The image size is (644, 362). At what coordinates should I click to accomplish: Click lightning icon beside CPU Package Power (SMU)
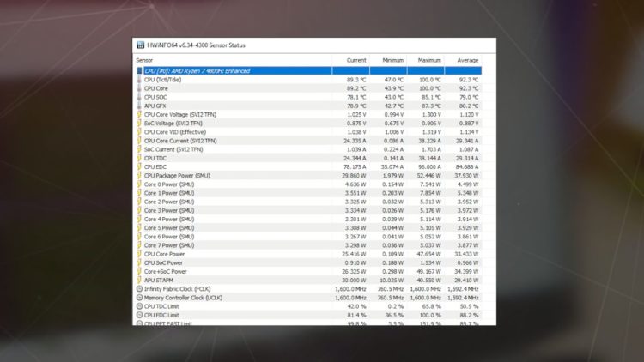pos(139,175)
